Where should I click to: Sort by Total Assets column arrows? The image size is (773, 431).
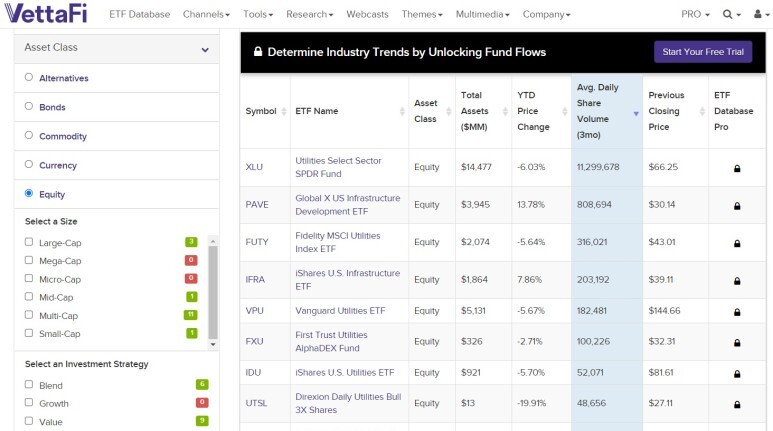tap(505, 111)
